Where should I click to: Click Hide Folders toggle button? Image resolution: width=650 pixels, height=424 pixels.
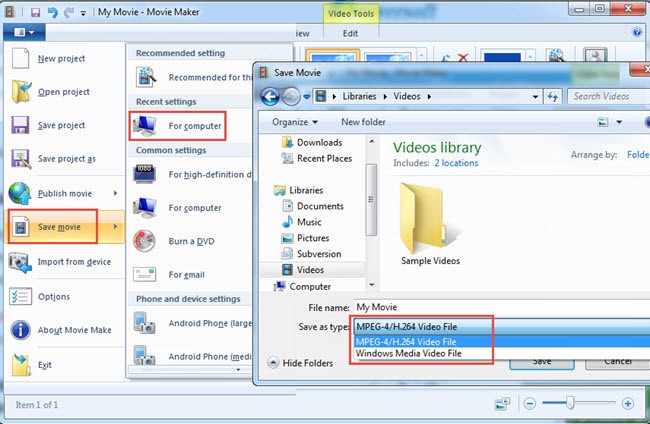pyautogui.click(x=301, y=363)
